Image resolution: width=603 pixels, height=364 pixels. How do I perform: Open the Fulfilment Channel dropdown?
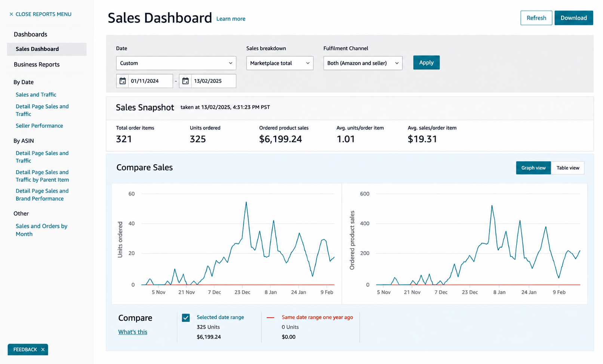tap(363, 63)
